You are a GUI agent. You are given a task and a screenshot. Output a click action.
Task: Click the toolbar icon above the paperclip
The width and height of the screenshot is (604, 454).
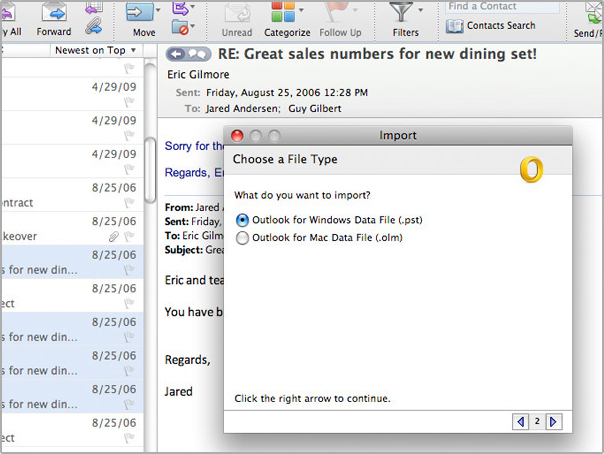coord(94,8)
